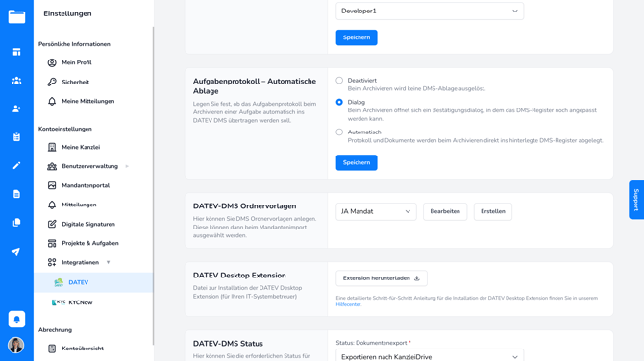Open the single person contact icon in blue sidebar

click(16, 108)
